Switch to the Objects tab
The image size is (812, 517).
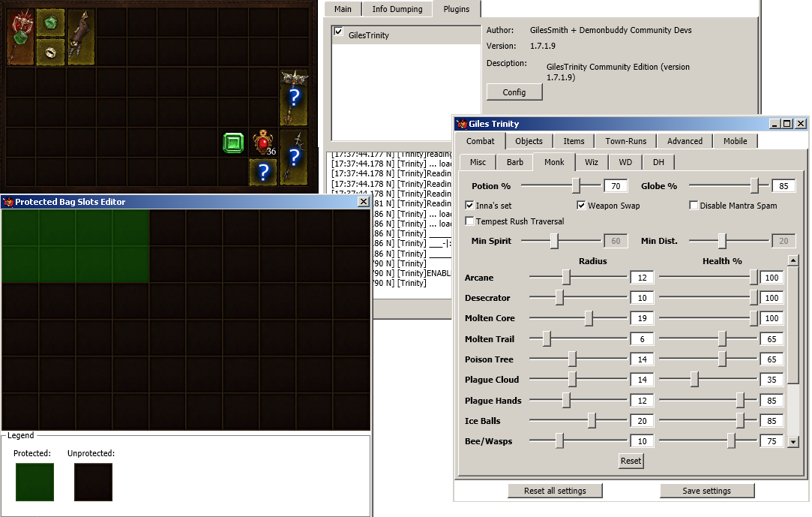click(x=529, y=141)
